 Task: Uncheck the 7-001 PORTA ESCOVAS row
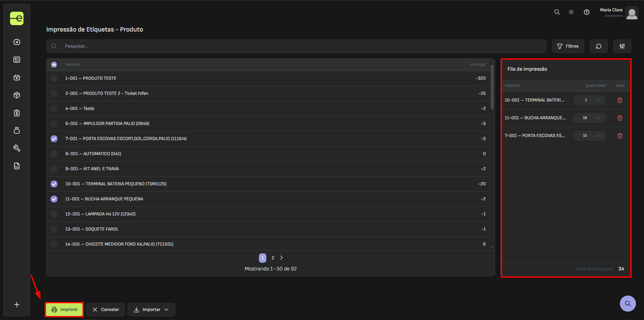[x=54, y=139]
